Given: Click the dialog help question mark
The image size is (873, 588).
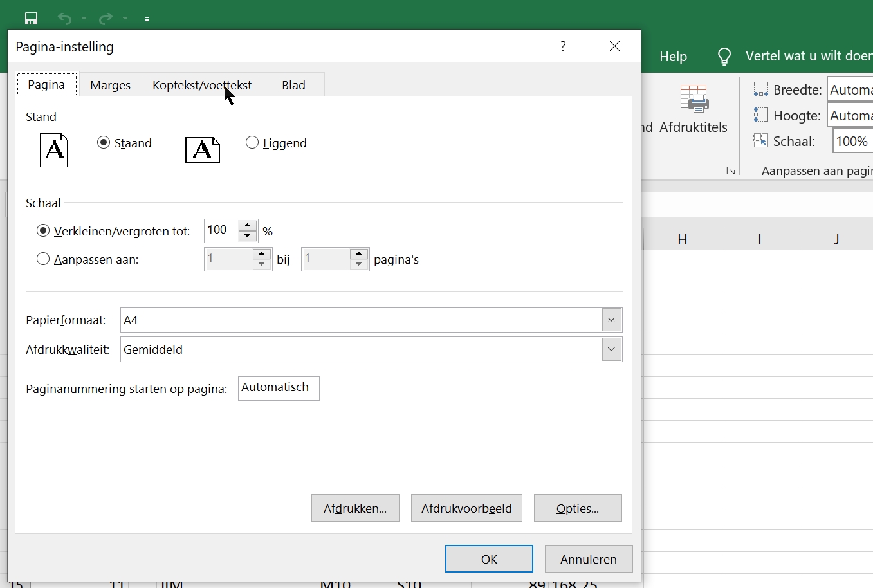Looking at the screenshot, I should [x=563, y=46].
